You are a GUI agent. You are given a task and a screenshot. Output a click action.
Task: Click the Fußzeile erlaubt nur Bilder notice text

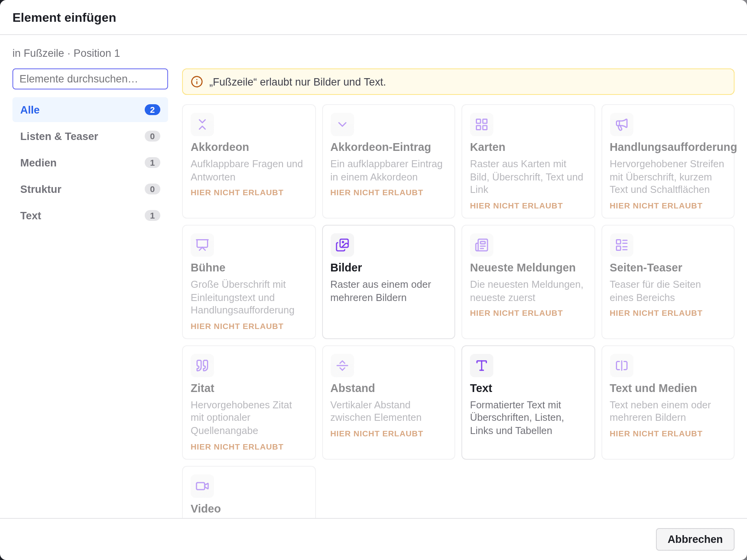[x=297, y=82]
